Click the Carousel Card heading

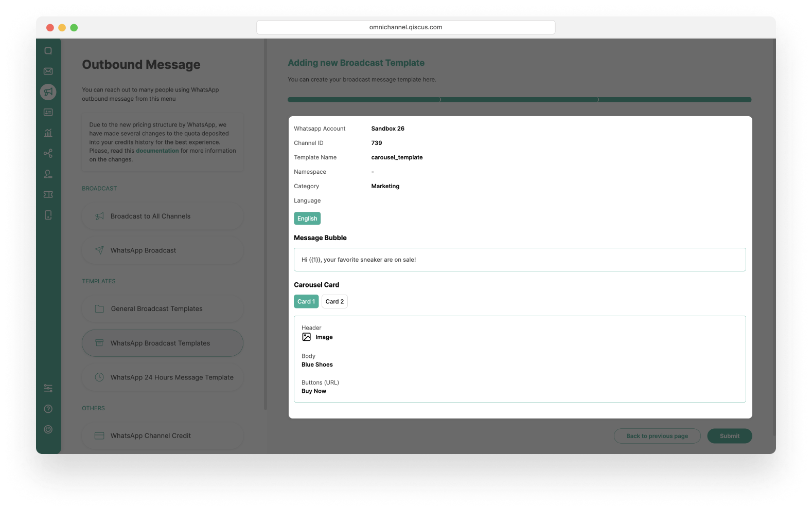pyautogui.click(x=316, y=285)
